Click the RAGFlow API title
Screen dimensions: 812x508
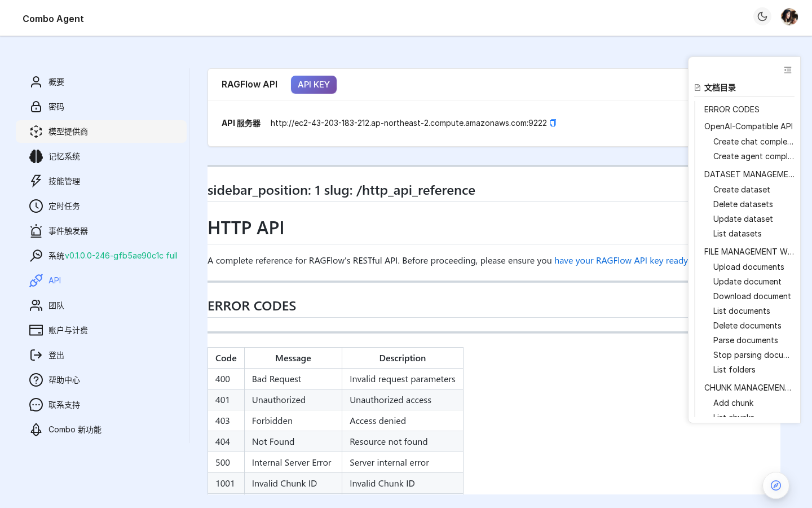(x=249, y=84)
